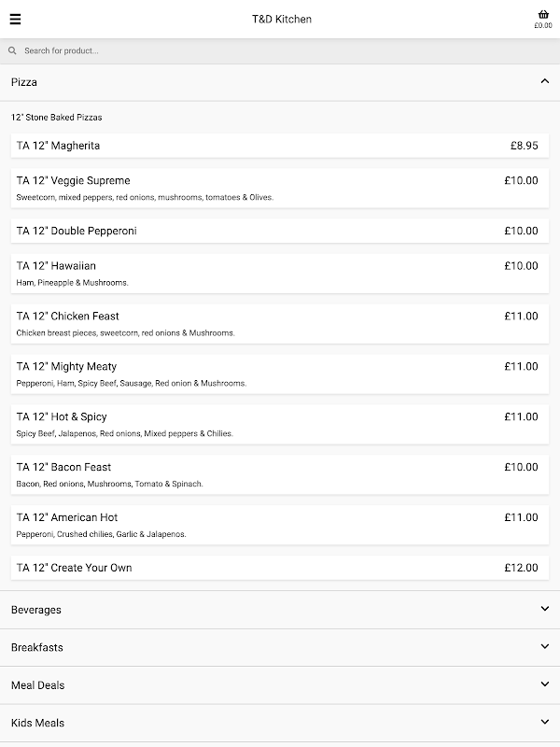The image size is (560, 747).
Task: Open TA 12" Mighty Meaty item
Action: coord(280,373)
